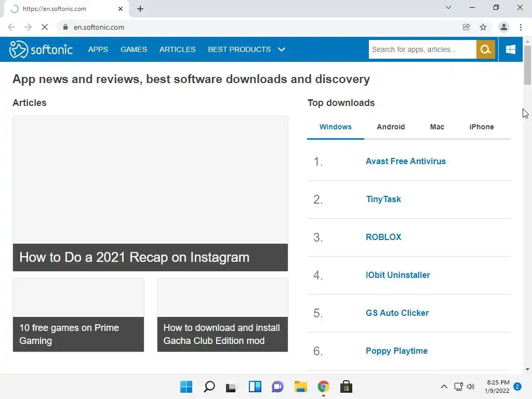Viewport: 532px width, 399px height.
Task: Open Microsoft Store from the taskbar
Action: click(x=346, y=387)
